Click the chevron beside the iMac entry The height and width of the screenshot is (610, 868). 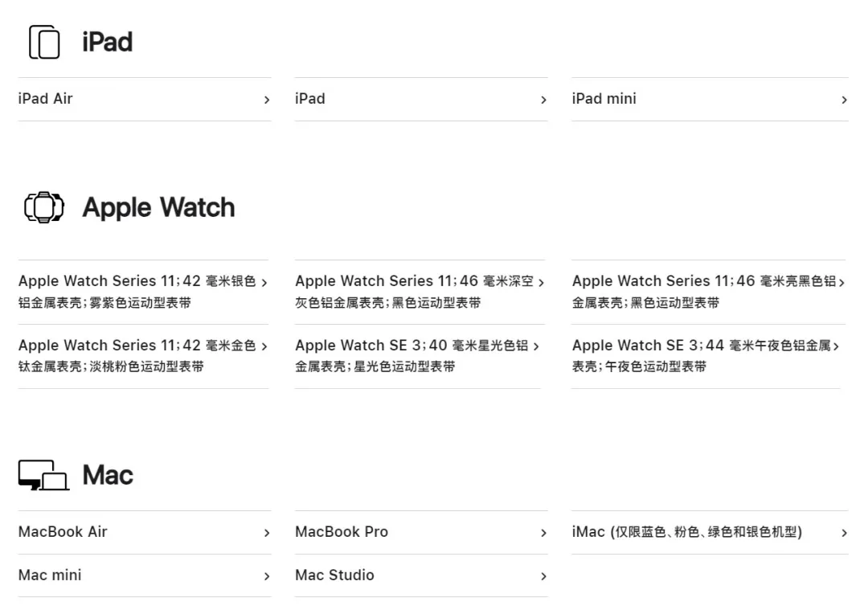(x=843, y=533)
